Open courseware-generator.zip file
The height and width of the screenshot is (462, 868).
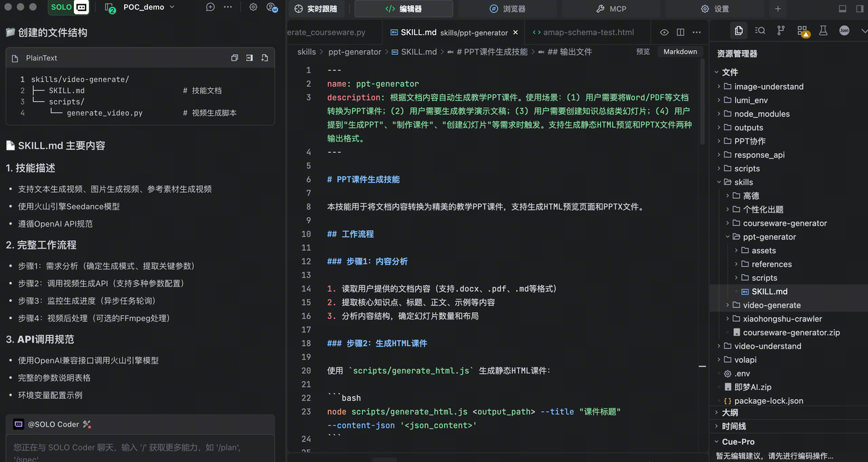(x=789, y=332)
